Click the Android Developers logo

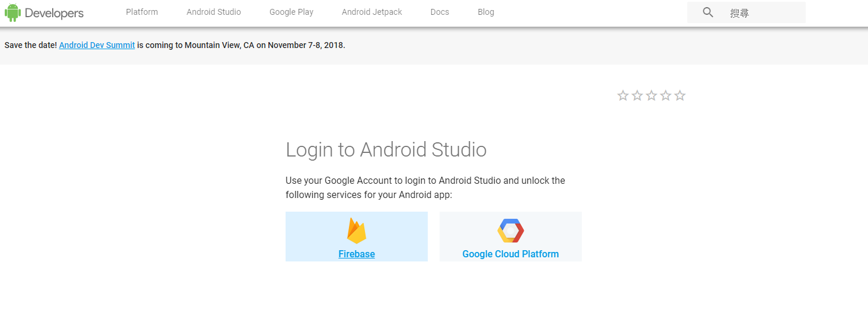pos(44,12)
